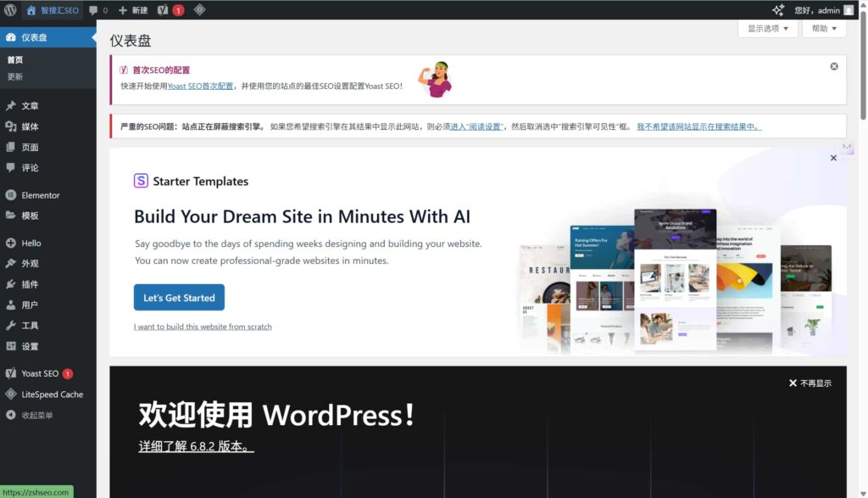Open Yoast icon in top admin bar
This screenshot has width=868, height=498.
click(x=162, y=10)
